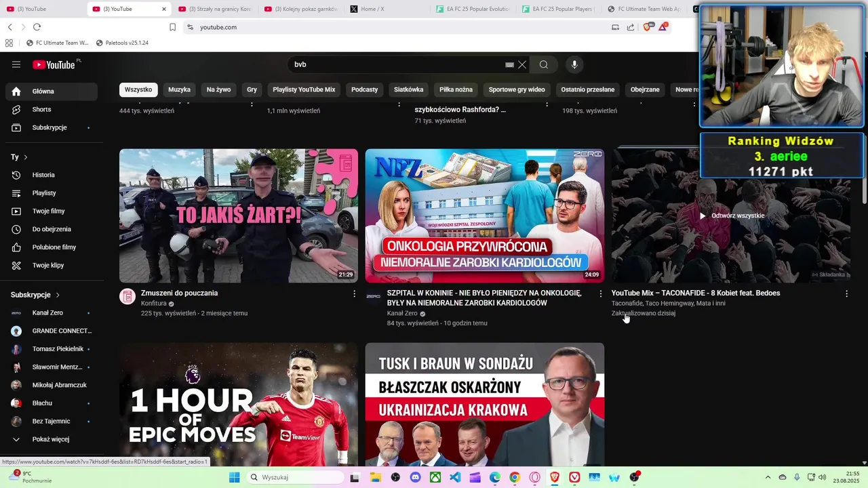Image resolution: width=868 pixels, height=488 pixels.
Task: Open Google Chrome from the taskbar
Action: point(515,477)
